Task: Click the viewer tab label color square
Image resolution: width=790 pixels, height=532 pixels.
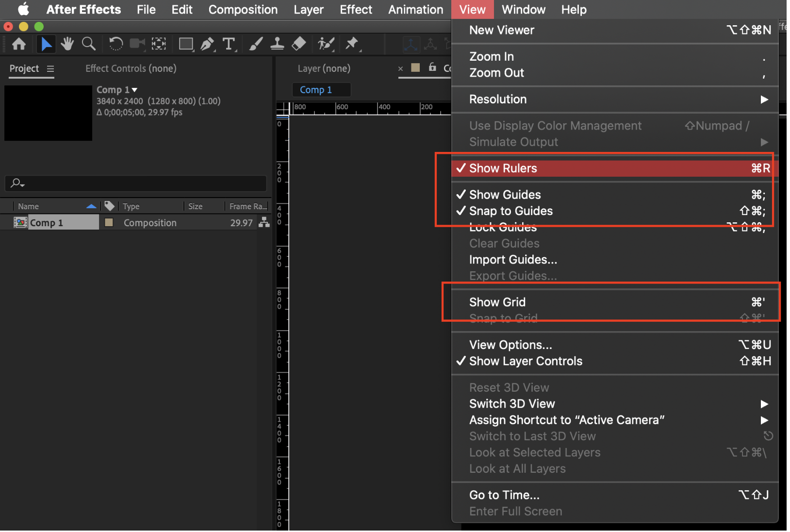Action: (415, 67)
